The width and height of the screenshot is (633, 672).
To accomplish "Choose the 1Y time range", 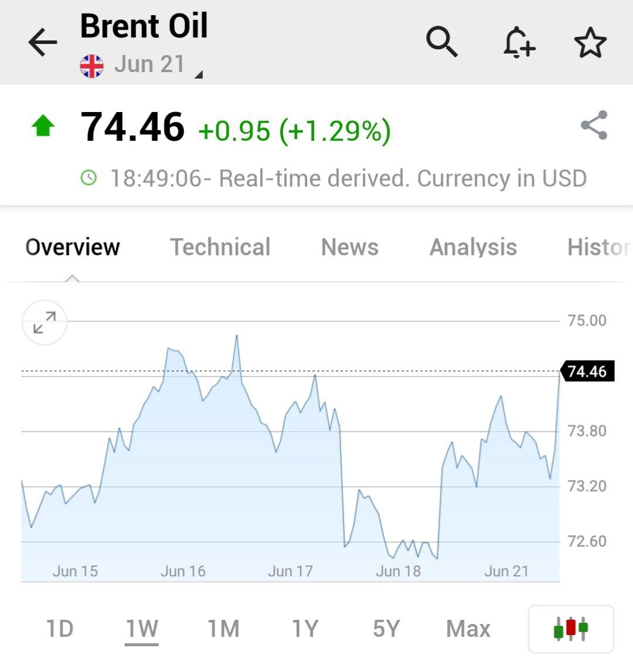I will (x=305, y=629).
